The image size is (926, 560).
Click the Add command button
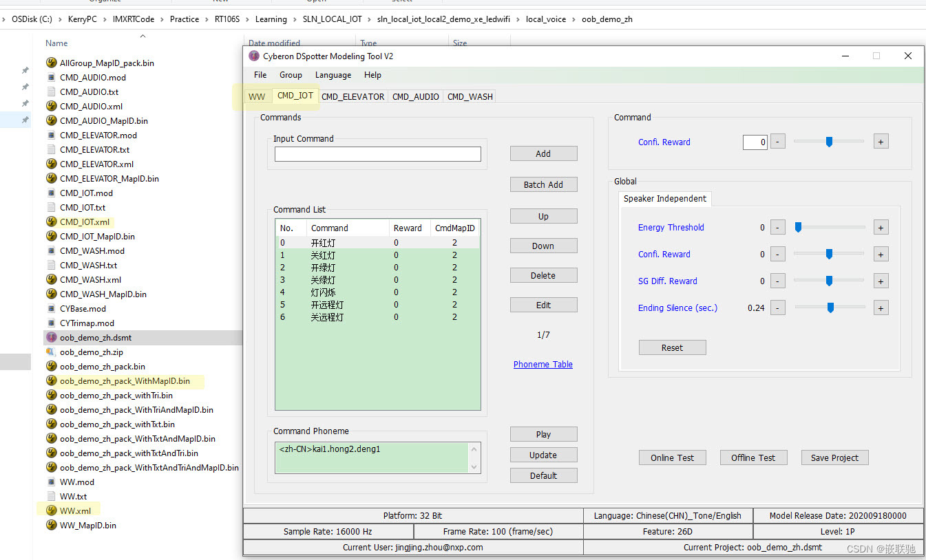pos(543,153)
